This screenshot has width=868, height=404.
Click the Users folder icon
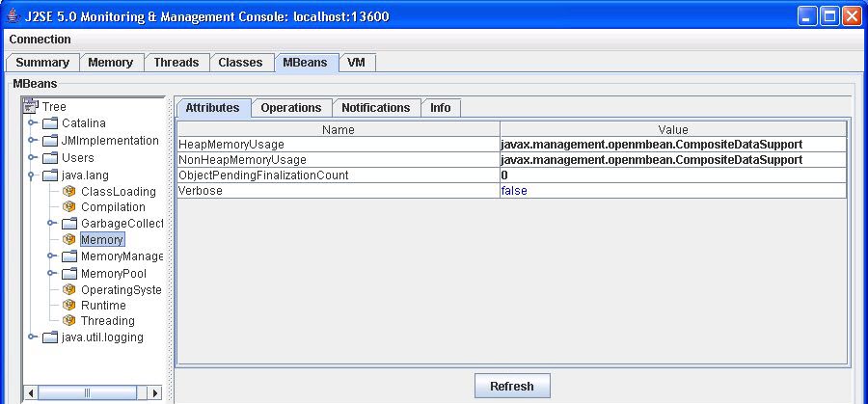(x=50, y=158)
